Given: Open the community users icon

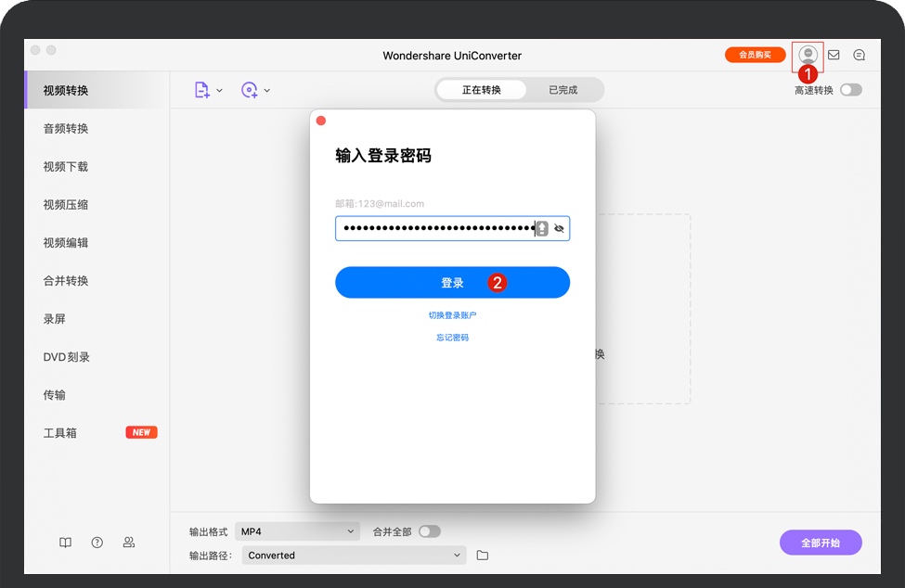Looking at the screenshot, I should coord(129,543).
